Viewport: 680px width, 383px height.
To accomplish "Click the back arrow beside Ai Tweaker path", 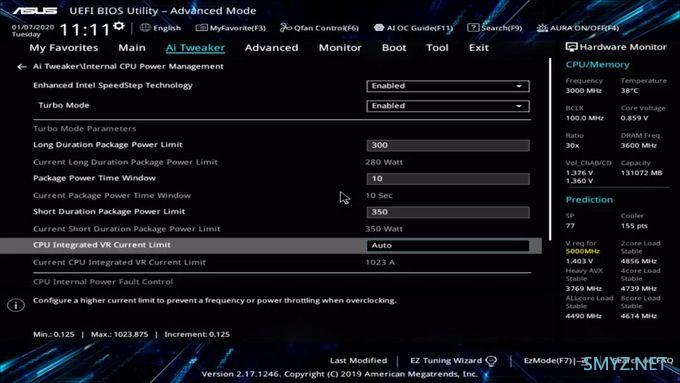I will pos(22,67).
